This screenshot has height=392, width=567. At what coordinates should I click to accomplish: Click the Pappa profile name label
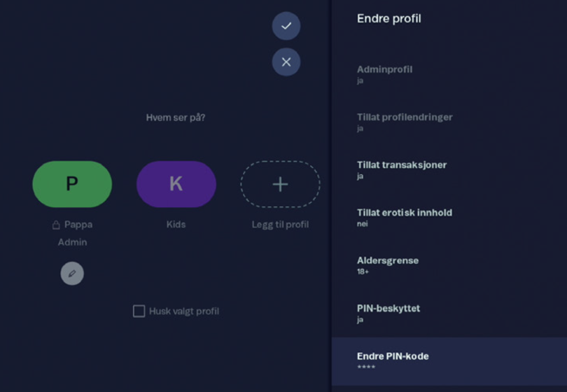point(78,225)
